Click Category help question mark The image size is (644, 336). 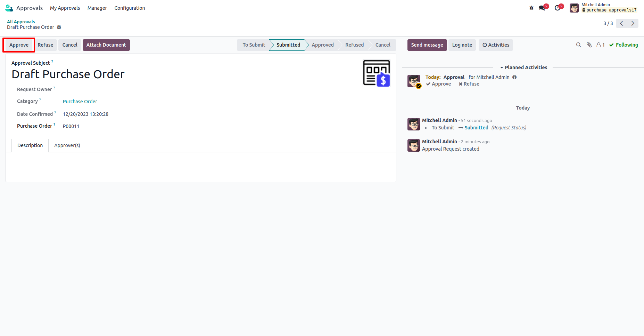(x=40, y=100)
